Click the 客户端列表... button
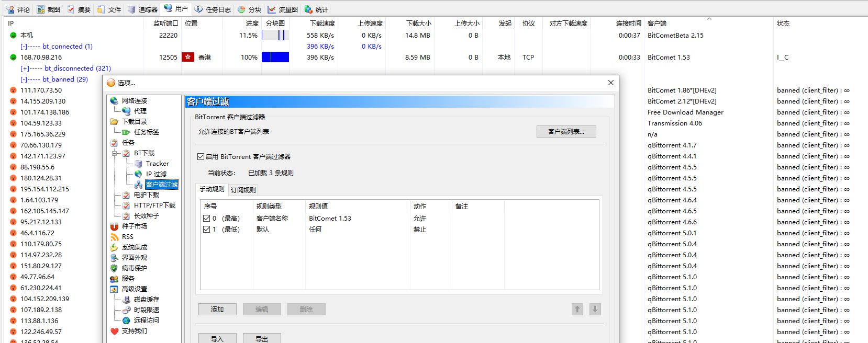 point(566,132)
